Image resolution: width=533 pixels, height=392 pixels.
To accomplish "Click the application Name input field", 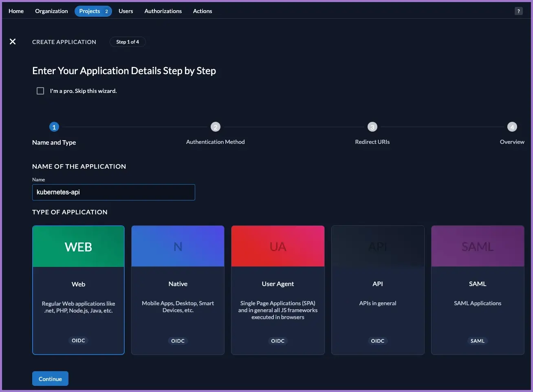I will 113,192.
